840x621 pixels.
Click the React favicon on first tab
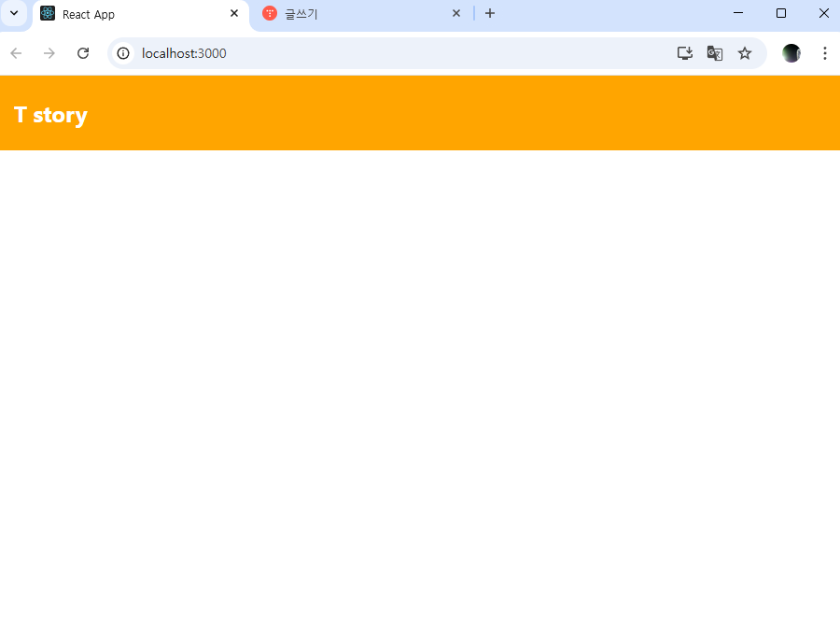coord(48,13)
